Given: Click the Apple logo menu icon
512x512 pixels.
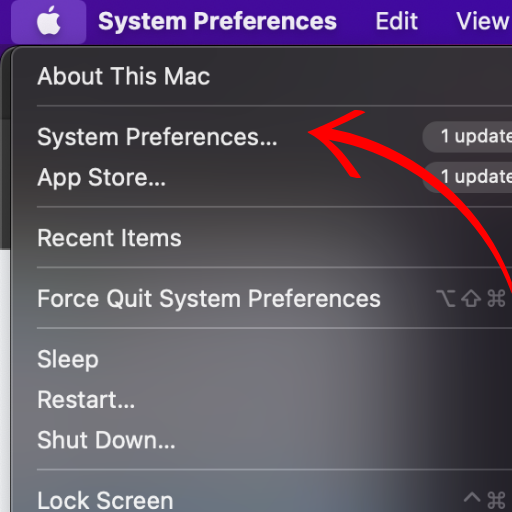Looking at the screenshot, I should pyautogui.click(x=49, y=21).
